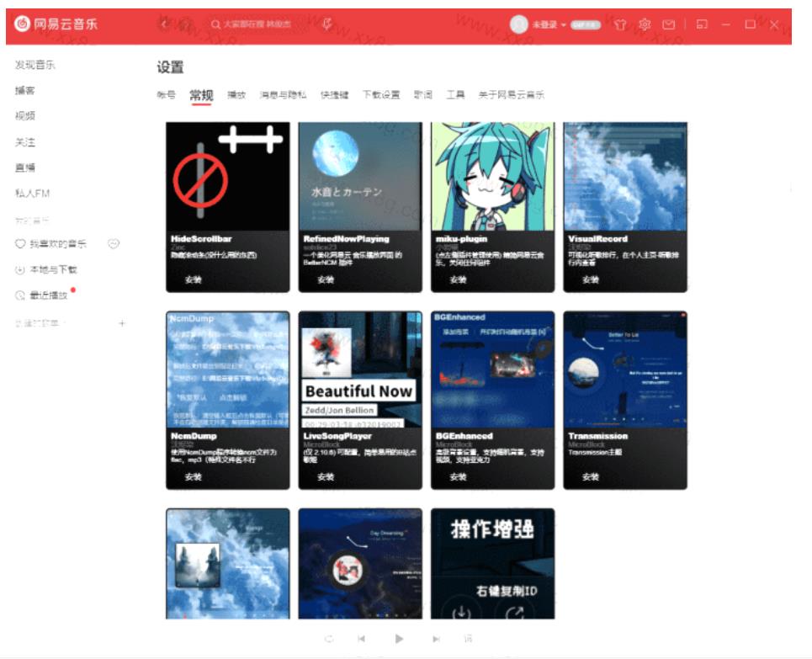Viewport: 812px width, 659px height.
Task: Install the miku-plugin plugin
Action: (x=458, y=279)
